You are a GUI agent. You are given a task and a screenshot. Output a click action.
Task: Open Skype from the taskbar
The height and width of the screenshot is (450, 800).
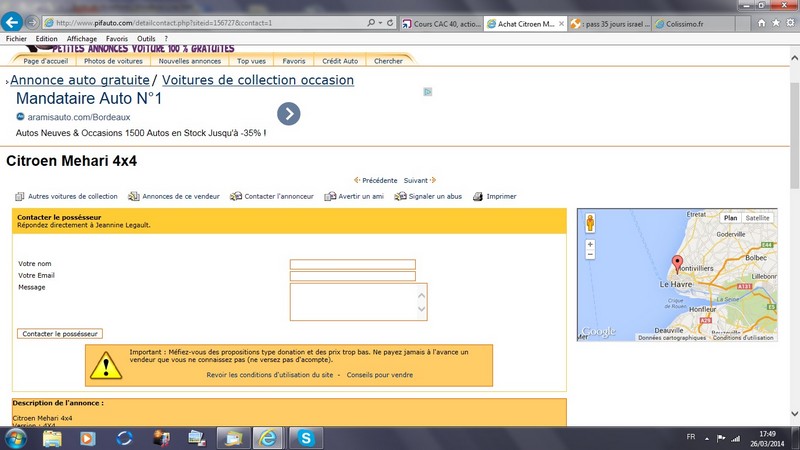pos(306,438)
